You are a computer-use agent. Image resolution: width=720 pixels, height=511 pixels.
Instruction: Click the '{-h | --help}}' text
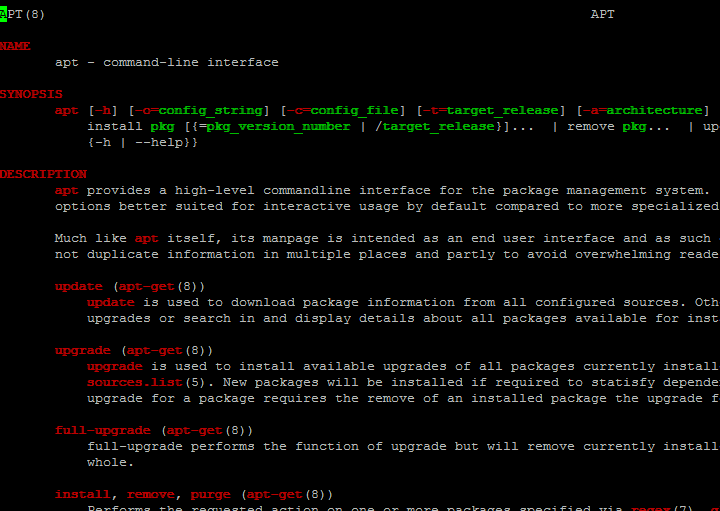point(142,142)
